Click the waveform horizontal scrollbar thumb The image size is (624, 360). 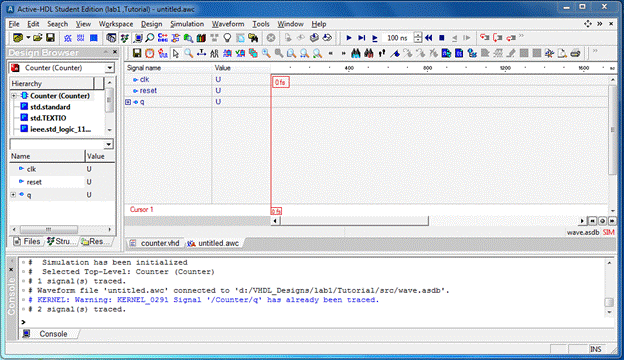(354, 221)
